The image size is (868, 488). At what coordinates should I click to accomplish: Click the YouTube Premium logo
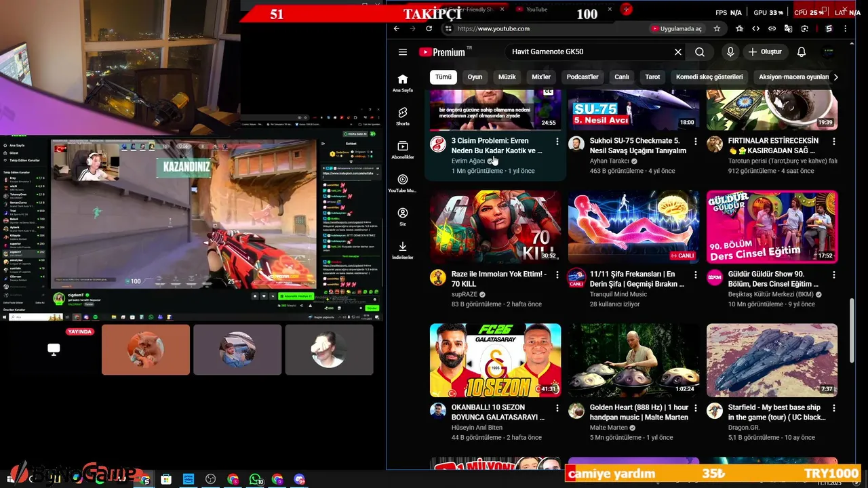[441, 52]
